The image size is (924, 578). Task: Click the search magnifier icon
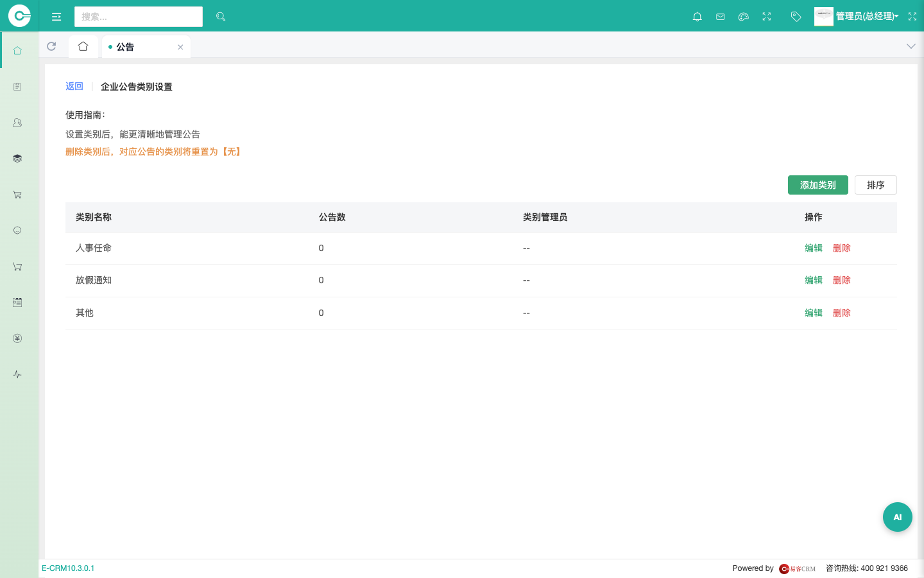(221, 17)
